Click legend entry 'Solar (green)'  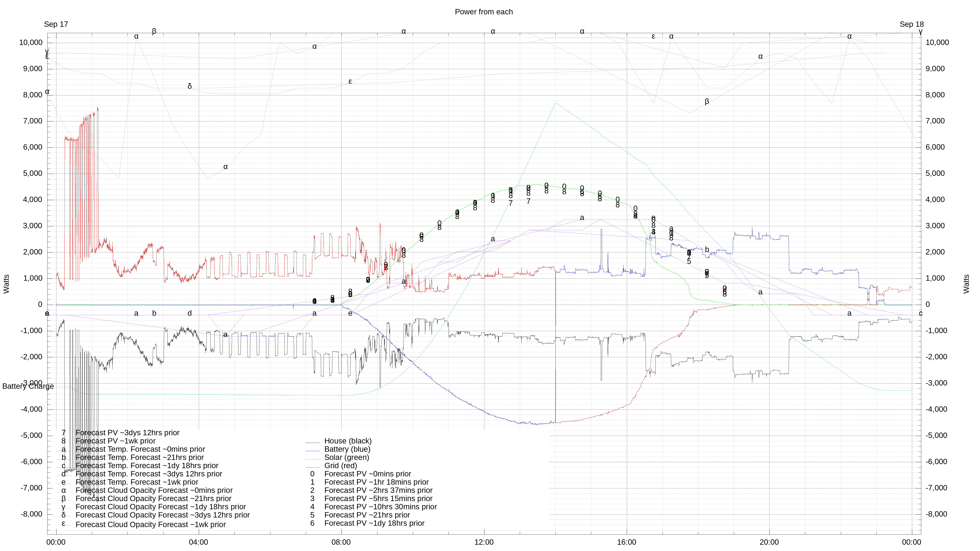[x=347, y=457]
